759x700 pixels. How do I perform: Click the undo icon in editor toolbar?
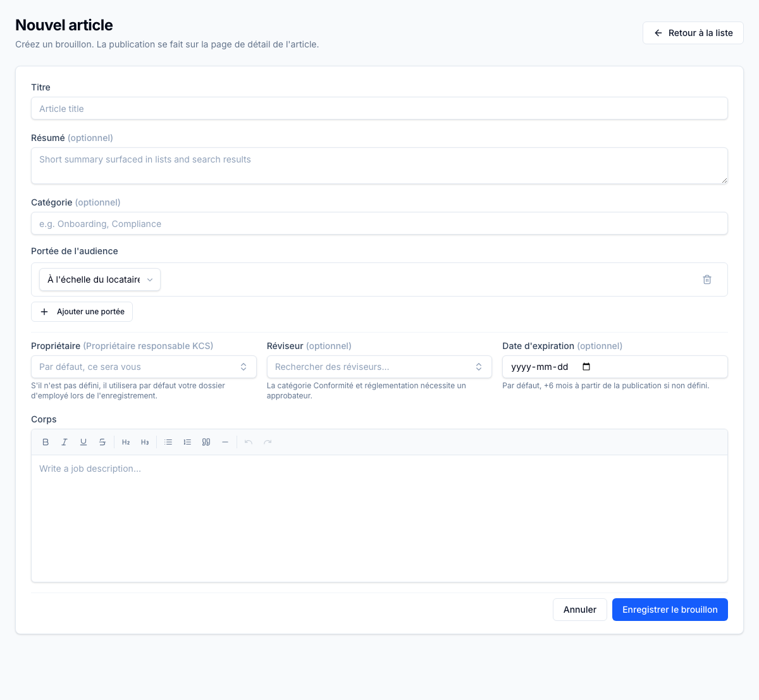tap(249, 442)
